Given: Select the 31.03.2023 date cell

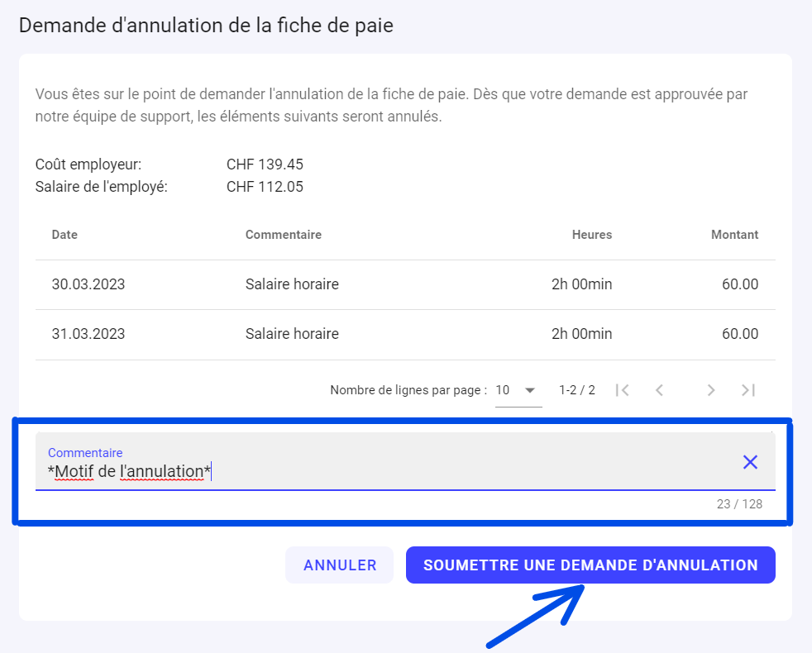Looking at the screenshot, I should tap(88, 334).
